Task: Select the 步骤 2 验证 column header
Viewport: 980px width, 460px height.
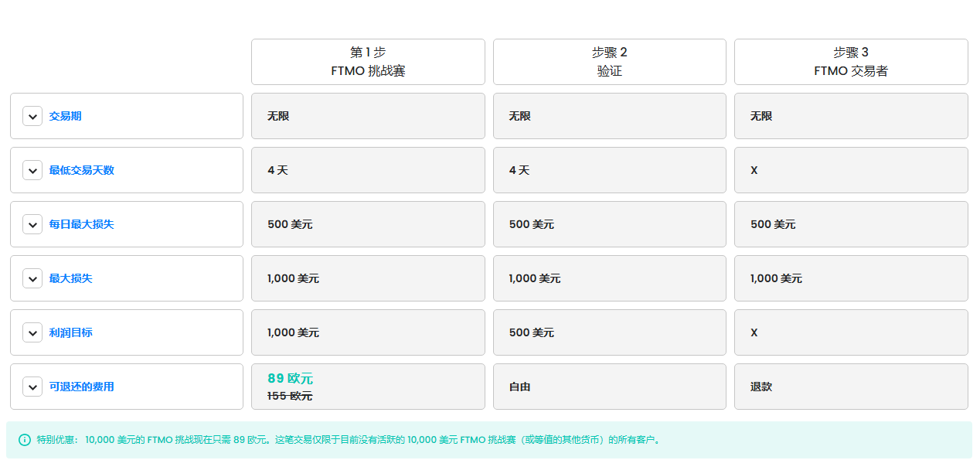Action: pos(610,62)
